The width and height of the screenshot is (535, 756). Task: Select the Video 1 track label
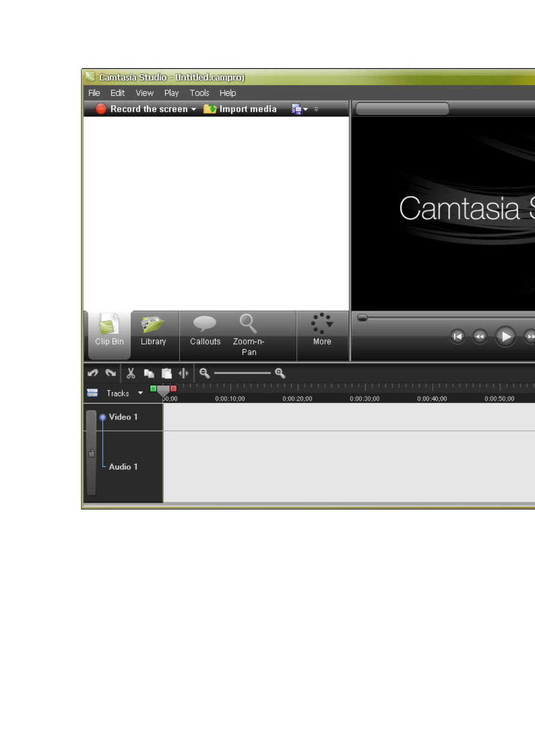(x=123, y=417)
